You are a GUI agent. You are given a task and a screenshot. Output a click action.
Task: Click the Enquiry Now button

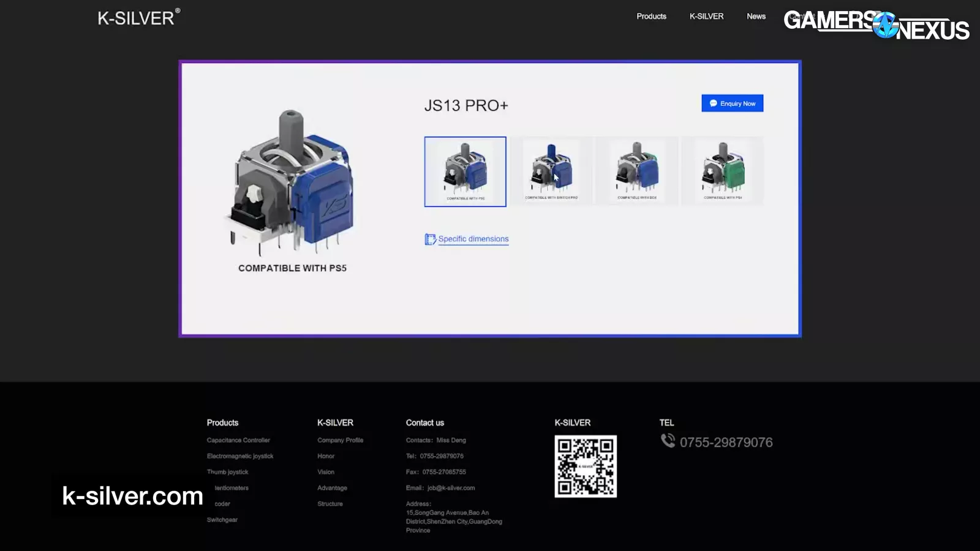click(x=733, y=103)
